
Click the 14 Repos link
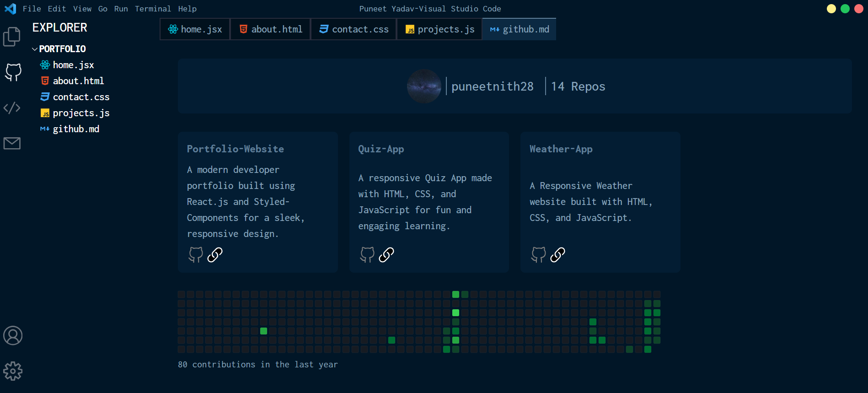[578, 86]
